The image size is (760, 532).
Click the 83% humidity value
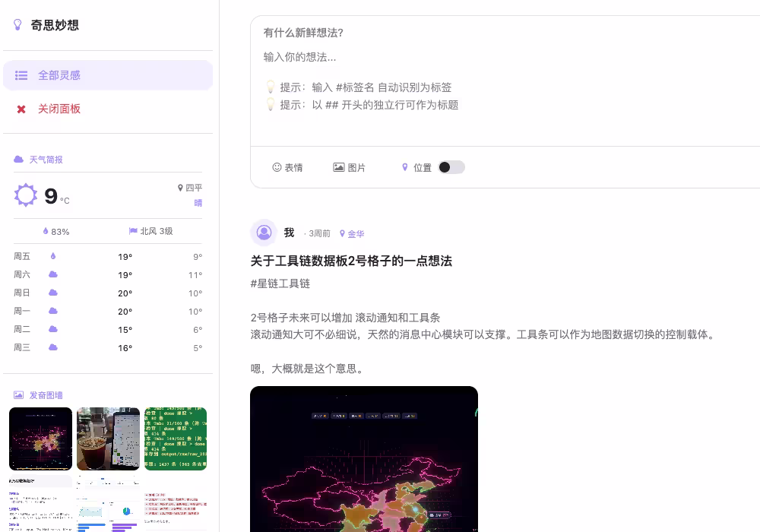coord(60,232)
